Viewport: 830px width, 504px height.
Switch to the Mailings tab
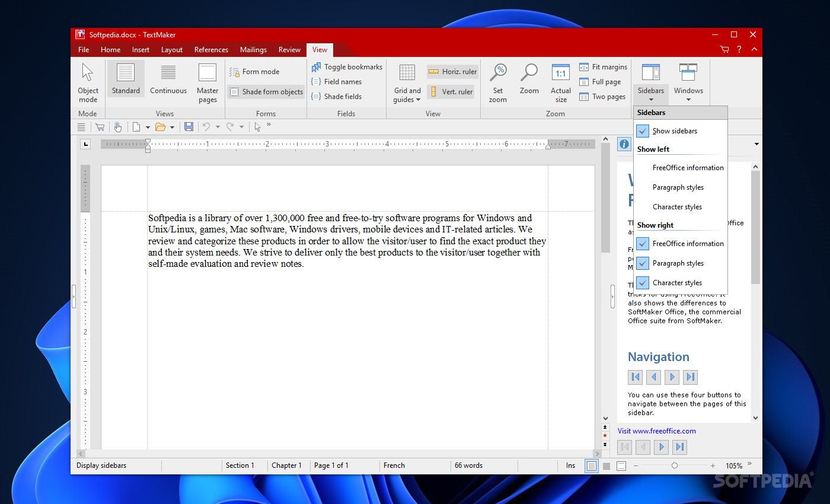[253, 50]
